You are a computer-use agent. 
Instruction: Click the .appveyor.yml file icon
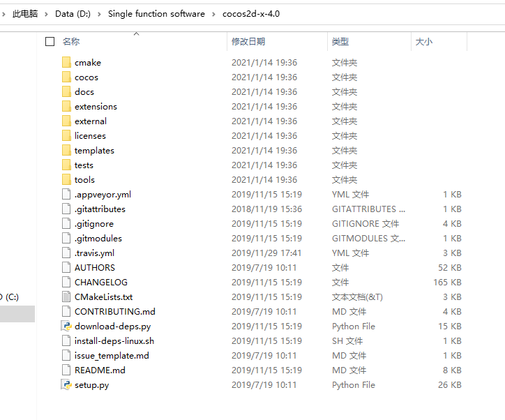[66, 194]
